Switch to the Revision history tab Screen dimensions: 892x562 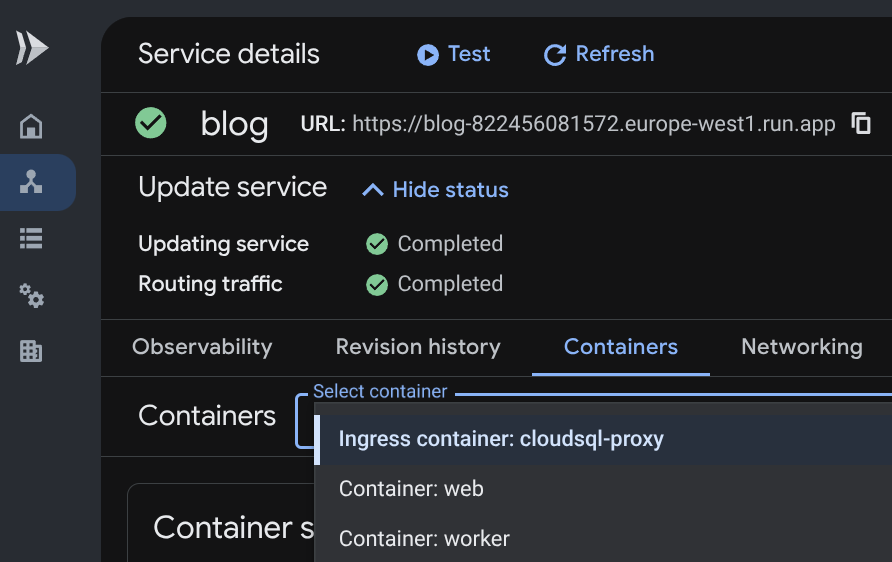coord(418,347)
